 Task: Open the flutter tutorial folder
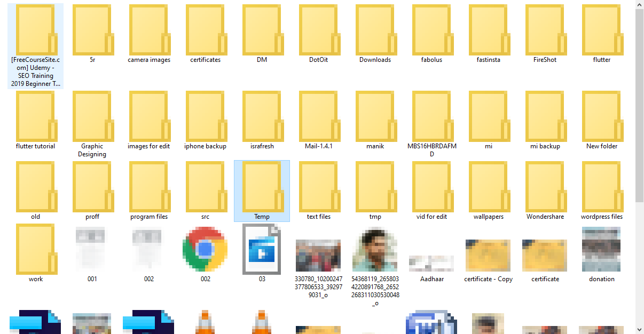tap(36, 117)
